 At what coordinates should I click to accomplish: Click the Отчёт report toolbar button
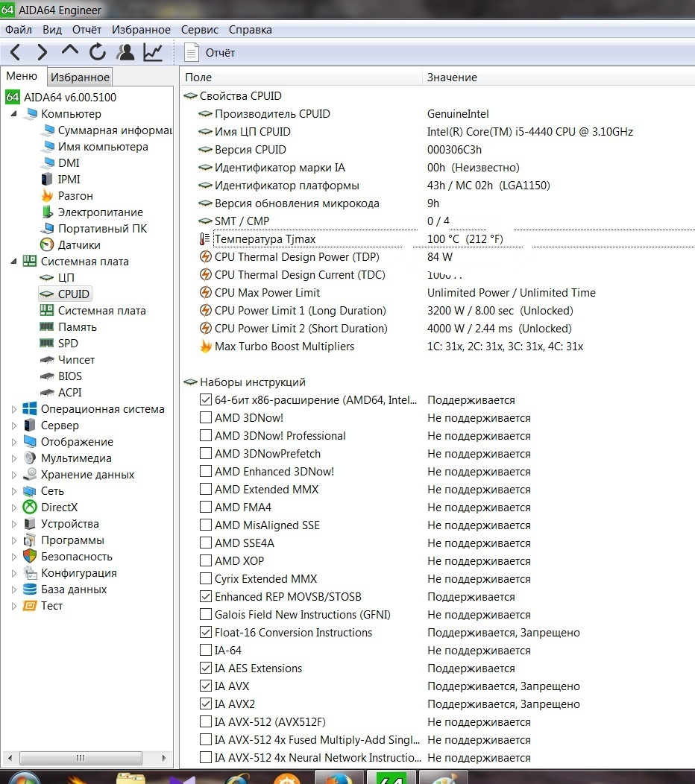pos(210,52)
